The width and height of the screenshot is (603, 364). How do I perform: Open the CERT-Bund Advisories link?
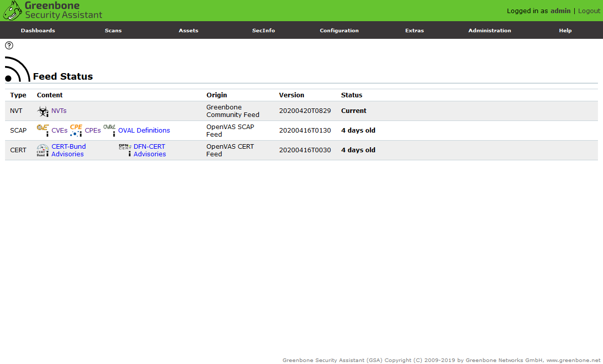click(x=69, y=150)
